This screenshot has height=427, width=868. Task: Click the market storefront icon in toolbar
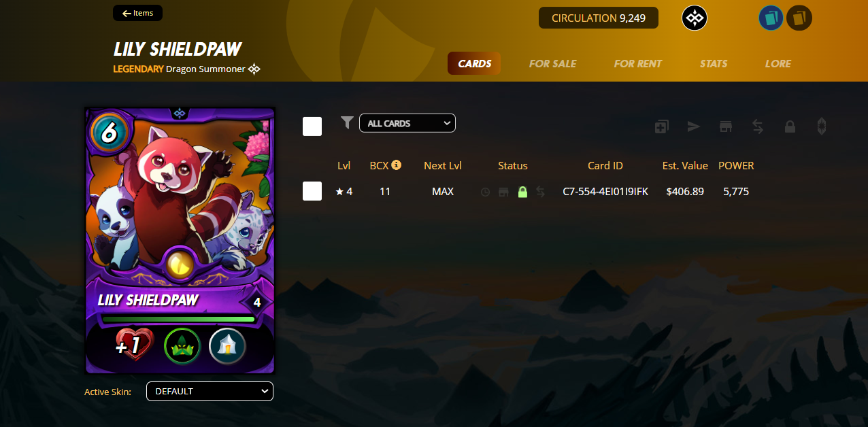tap(726, 126)
